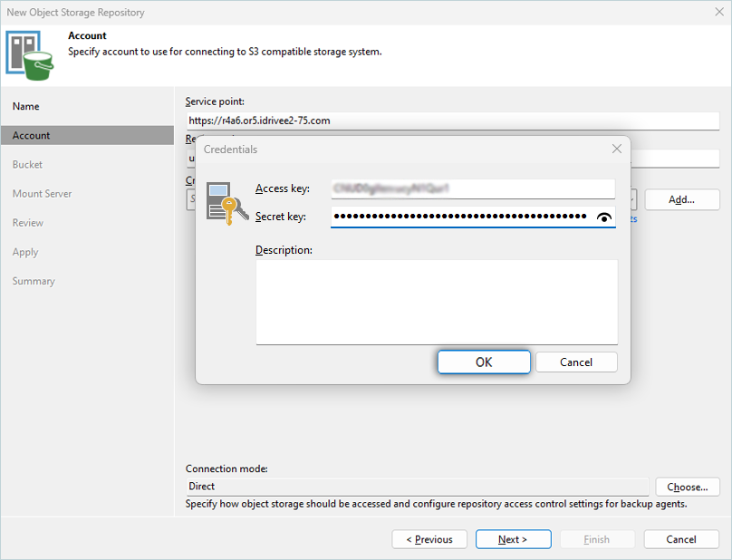The image size is (732, 560).
Task: Focus the Secret key password field
Action: (x=460, y=217)
